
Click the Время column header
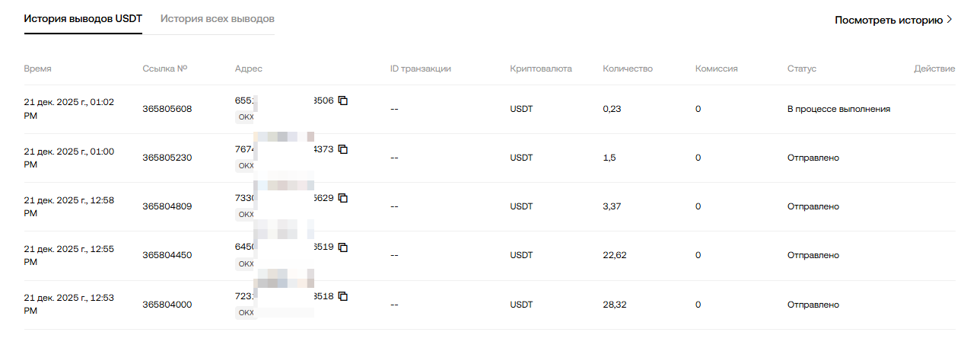pyautogui.click(x=38, y=69)
